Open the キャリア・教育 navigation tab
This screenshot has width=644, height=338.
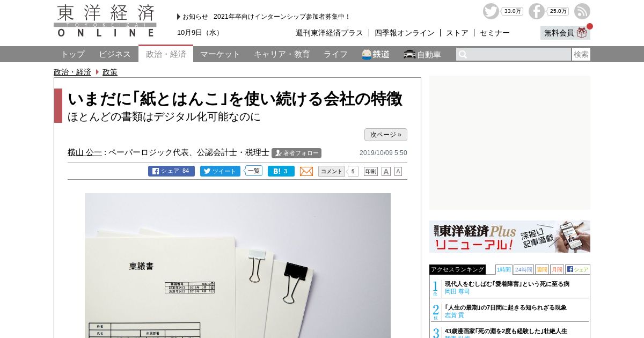click(282, 54)
